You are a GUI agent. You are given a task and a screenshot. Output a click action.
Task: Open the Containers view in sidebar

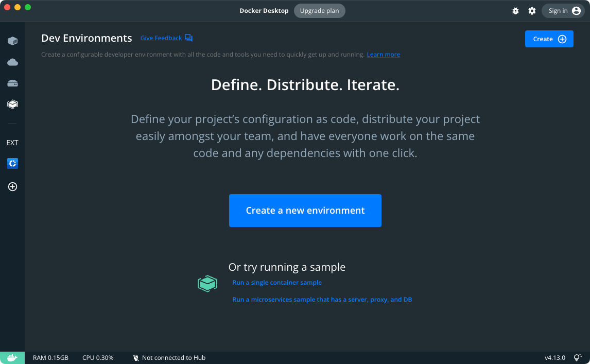tap(12, 41)
